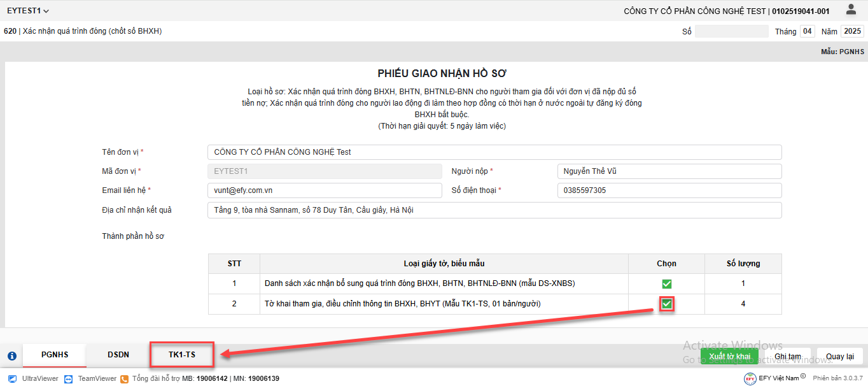Expand the EYTEST1 account dropdown
This screenshot has width=868, height=386.
pyautogui.click(x=28, y=11)
